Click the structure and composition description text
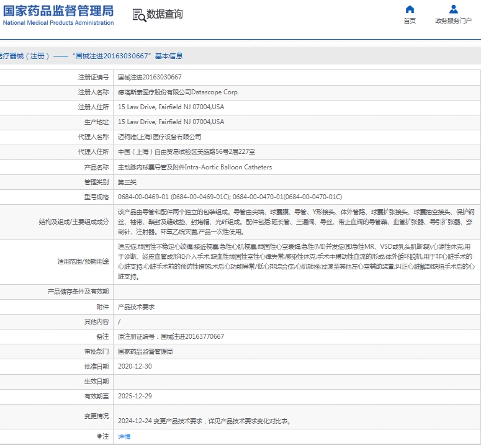The image size is (481, 448). click(x=296, y=222)
